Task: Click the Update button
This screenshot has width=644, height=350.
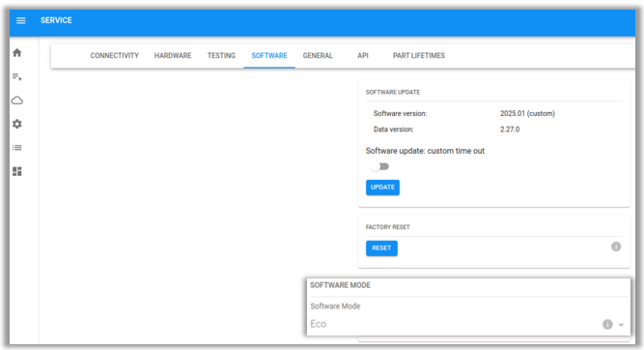Action: [382, 188]
